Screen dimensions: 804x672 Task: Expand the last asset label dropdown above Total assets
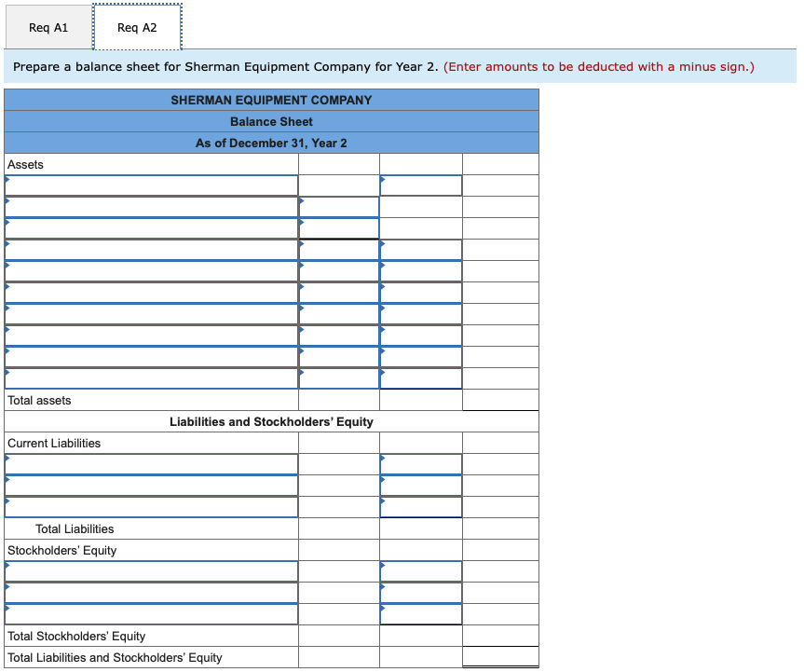151,378
